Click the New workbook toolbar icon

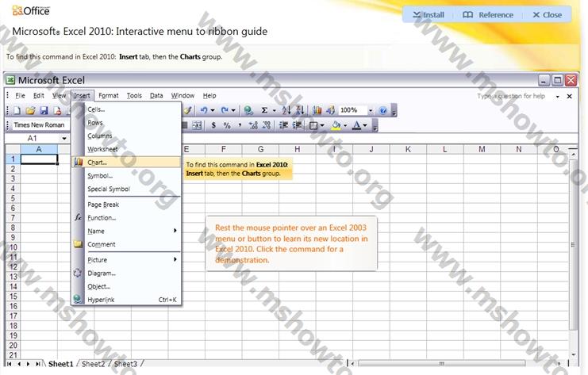coord(17,111)
